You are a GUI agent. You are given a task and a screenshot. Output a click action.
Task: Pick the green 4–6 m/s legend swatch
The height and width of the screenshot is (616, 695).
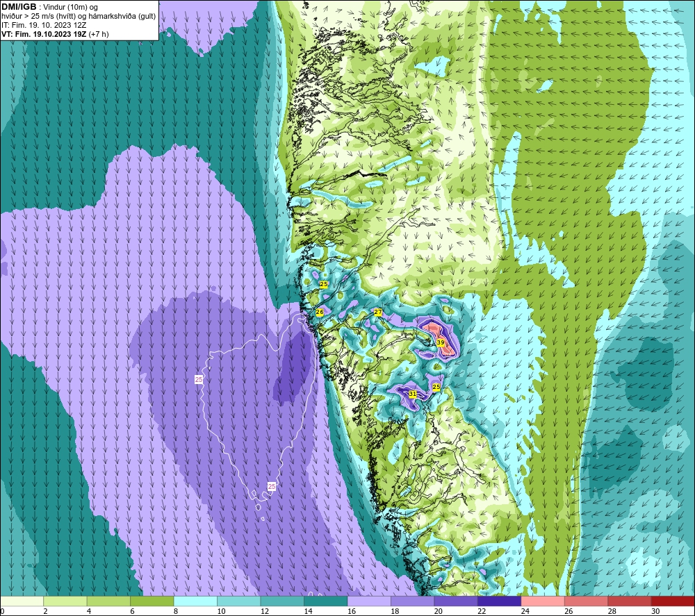click(x=108, y=601)
